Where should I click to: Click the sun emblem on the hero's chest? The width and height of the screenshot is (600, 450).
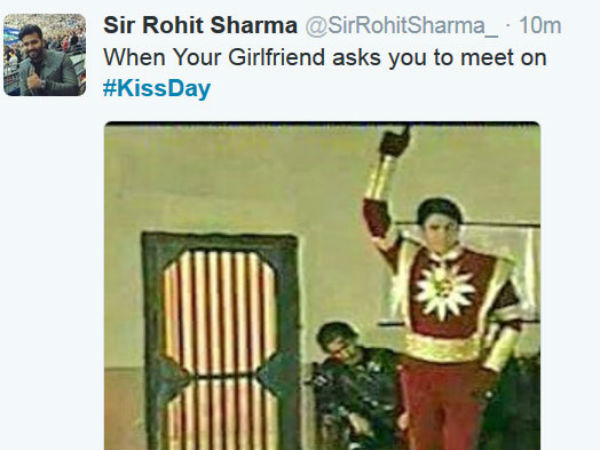coord(445,290)
